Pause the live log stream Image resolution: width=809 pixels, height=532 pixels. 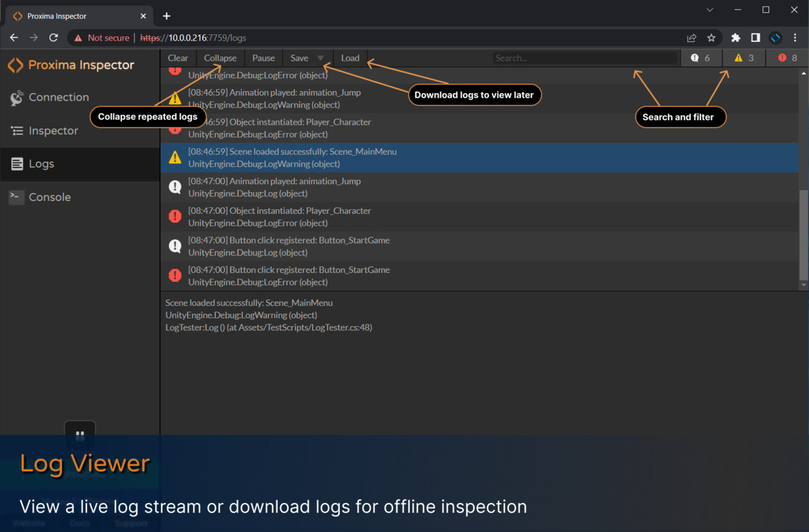click(264, 58)
